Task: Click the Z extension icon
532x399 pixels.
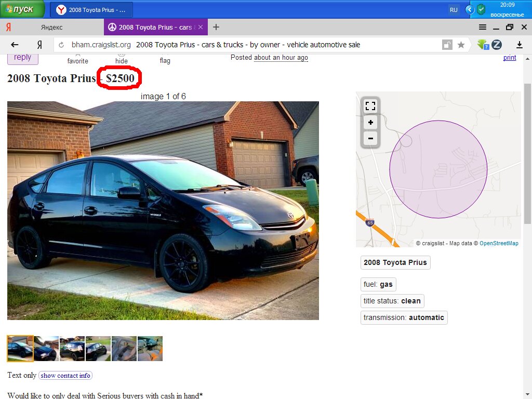Action: [497, 45]
